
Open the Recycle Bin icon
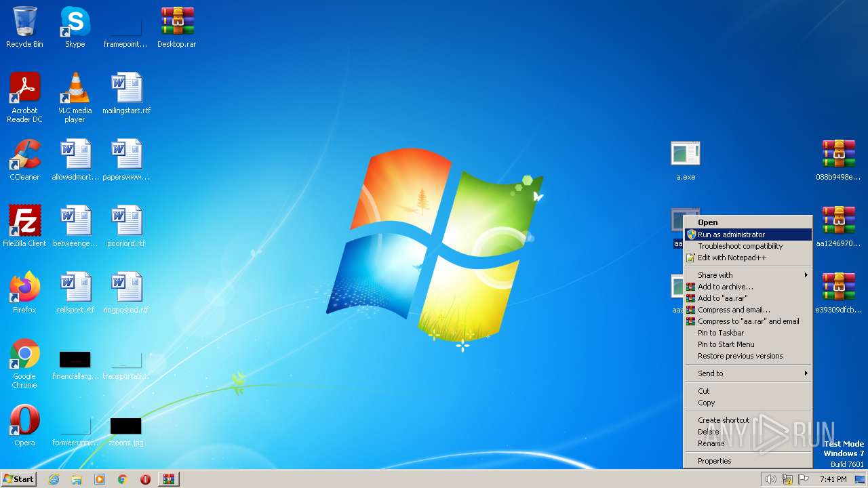tap(24, 27)
